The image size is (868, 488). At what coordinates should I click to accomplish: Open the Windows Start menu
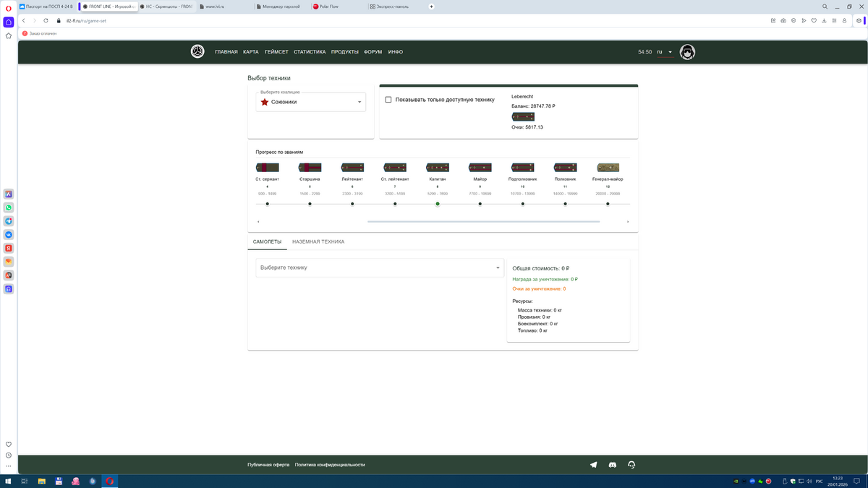point(8,481)
